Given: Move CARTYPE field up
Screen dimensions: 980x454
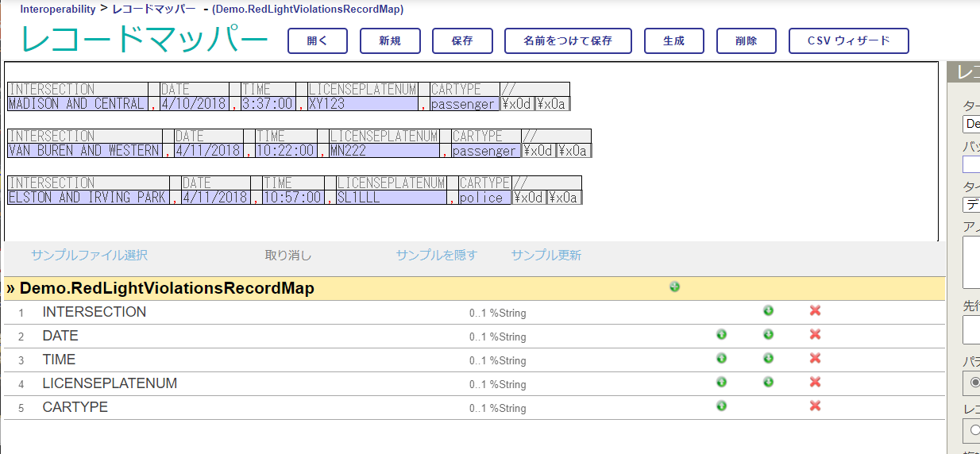Looking at the screenshot, I should click(721, 406).
